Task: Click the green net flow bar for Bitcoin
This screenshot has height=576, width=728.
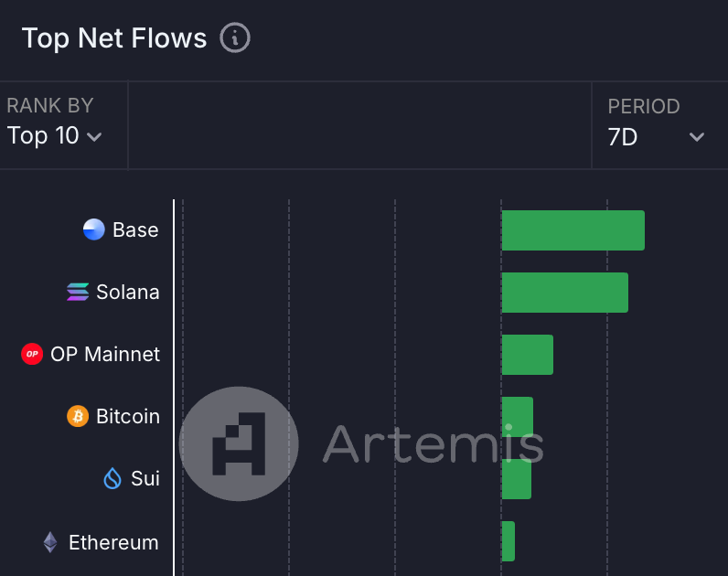Action: [518, 417]
